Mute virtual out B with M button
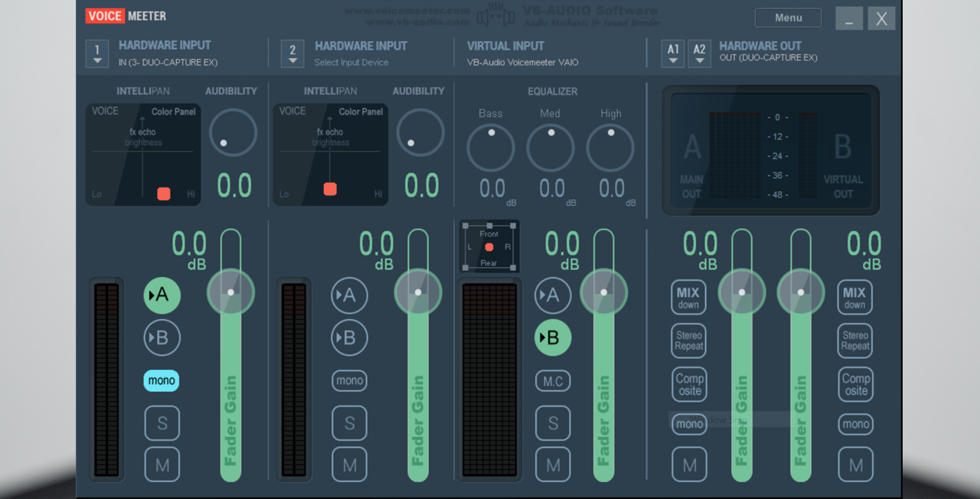 coord(855,465)
